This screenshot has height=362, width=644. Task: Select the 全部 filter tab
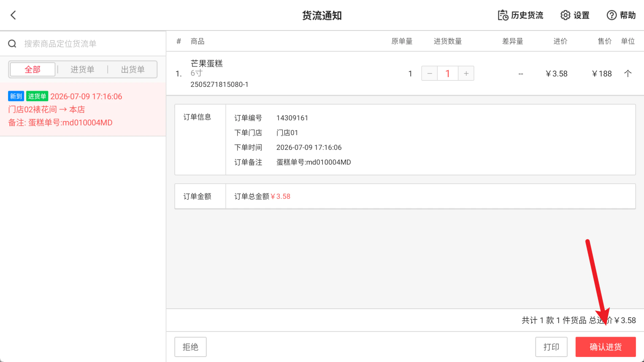32,69
